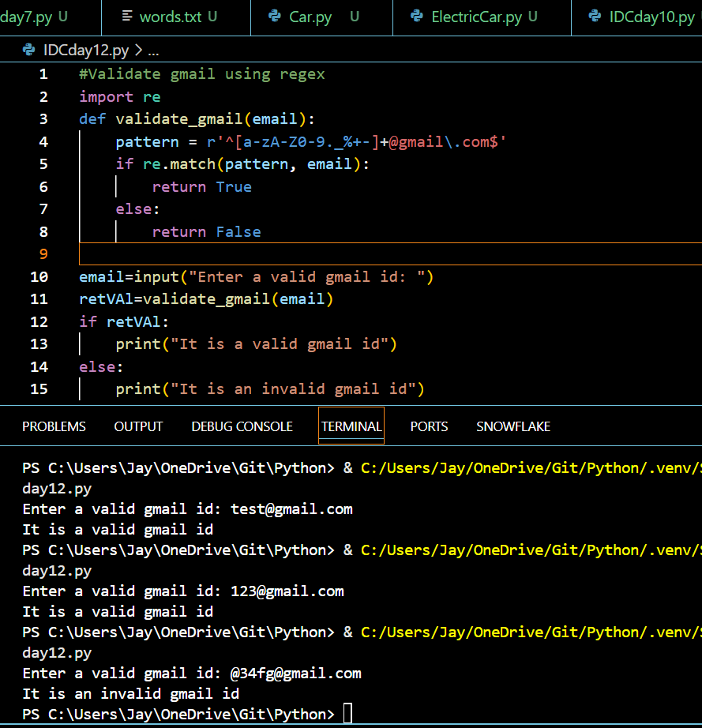Click 'return False' on line 8
Image resolution: width=702 pixels, height=728 pixels.
pos(207,231)
